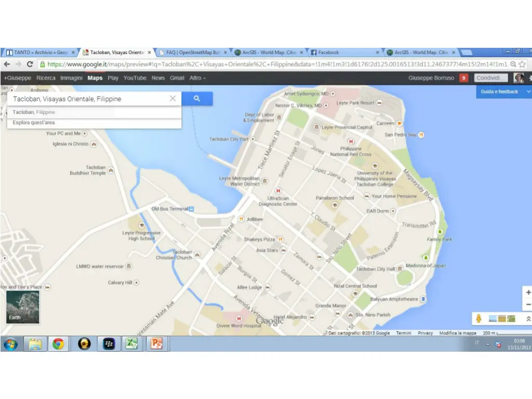The image size is (532, 399).
Task: Clear the Tacloban search field text
Action: 172,98
